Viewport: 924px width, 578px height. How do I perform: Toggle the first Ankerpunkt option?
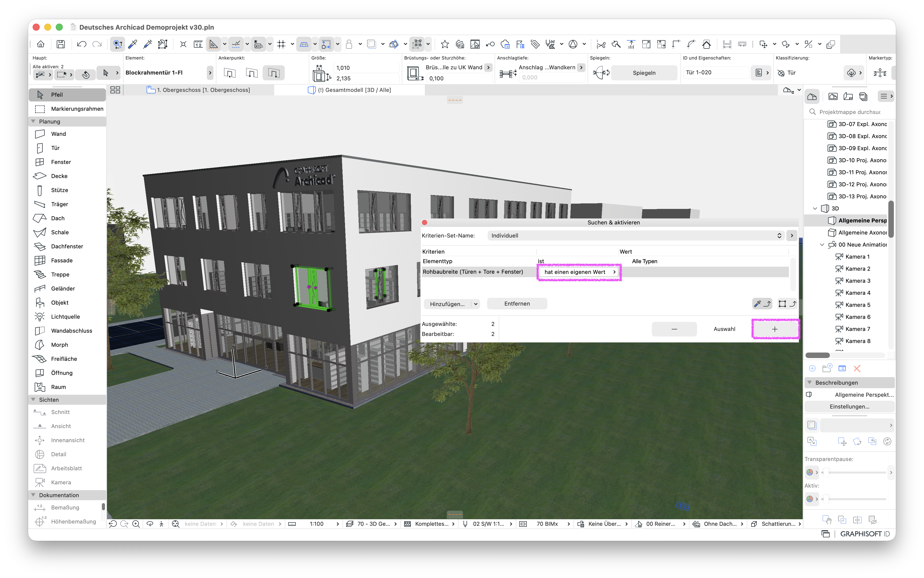[229, 73]
